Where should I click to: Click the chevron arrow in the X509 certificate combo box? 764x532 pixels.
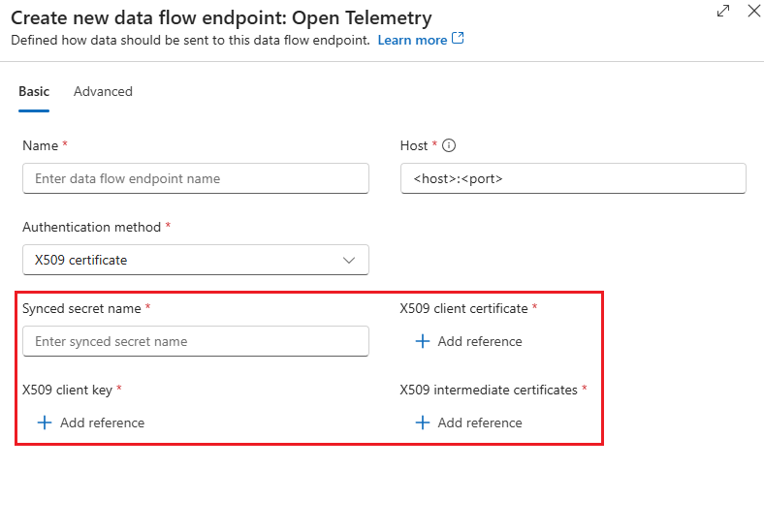pos(350,260)
